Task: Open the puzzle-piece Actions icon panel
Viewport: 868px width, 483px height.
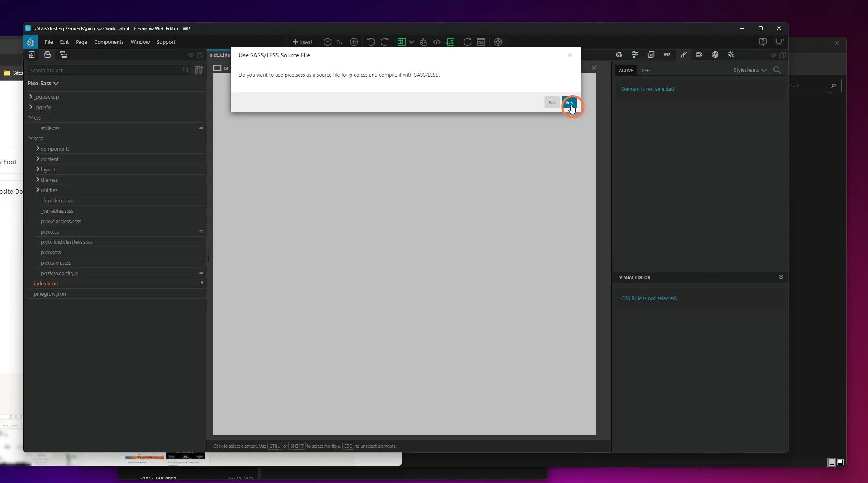Action: [699, 55]
